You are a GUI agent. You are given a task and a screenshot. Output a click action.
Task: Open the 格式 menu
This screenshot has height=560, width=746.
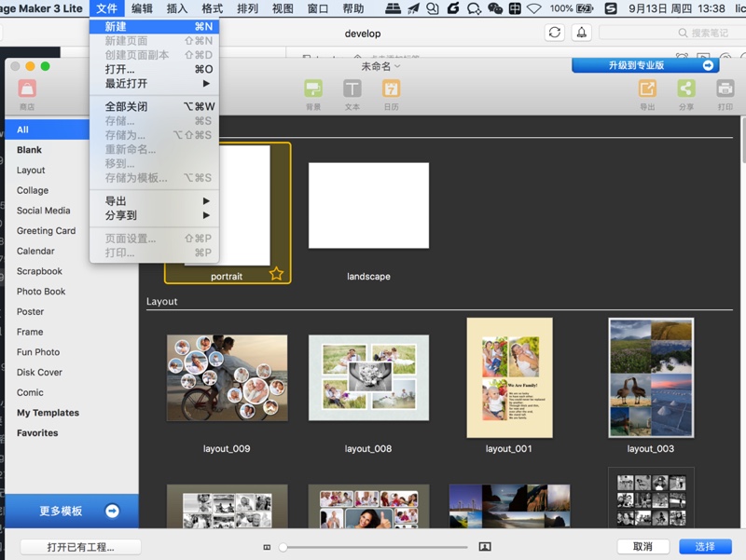coord(213,8)
